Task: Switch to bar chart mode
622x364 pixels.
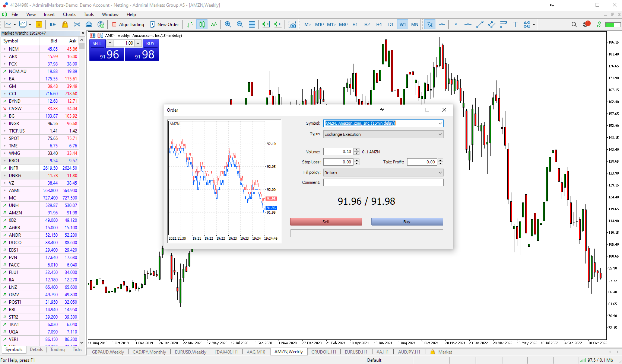Action: tap(190, 25)
